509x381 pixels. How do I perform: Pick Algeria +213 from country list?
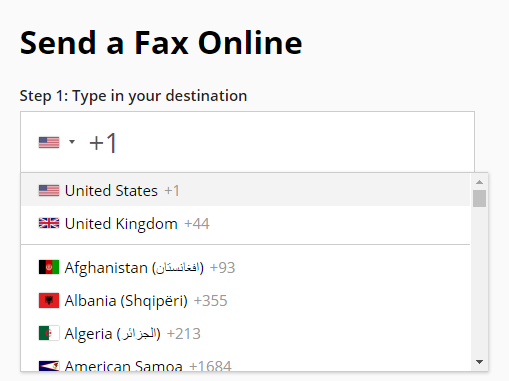pos(246,333)
